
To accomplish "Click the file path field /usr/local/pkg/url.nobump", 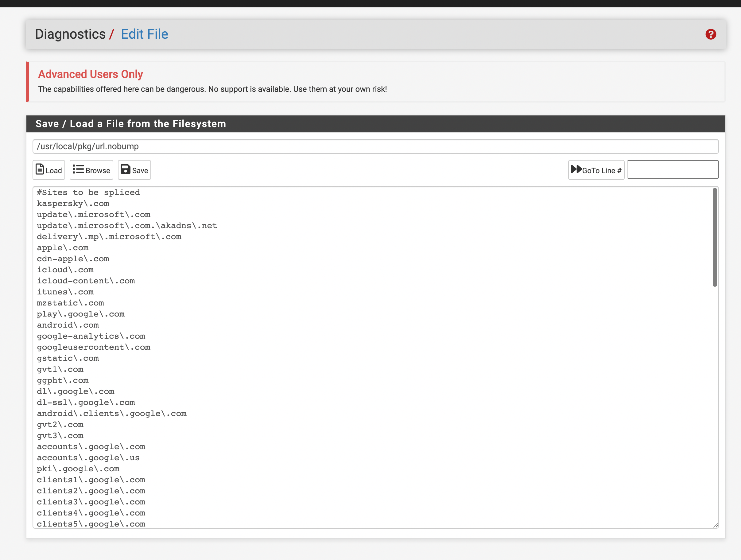I will (375, 146).
